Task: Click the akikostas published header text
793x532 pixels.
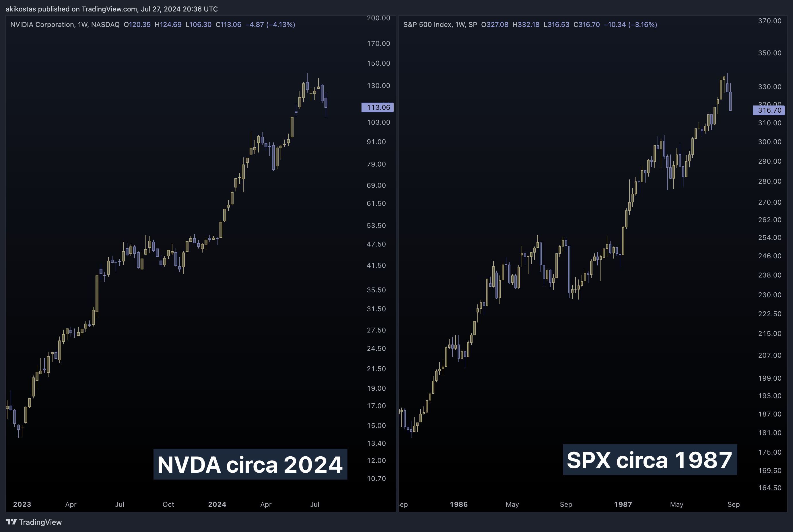Action: (112, 9)
